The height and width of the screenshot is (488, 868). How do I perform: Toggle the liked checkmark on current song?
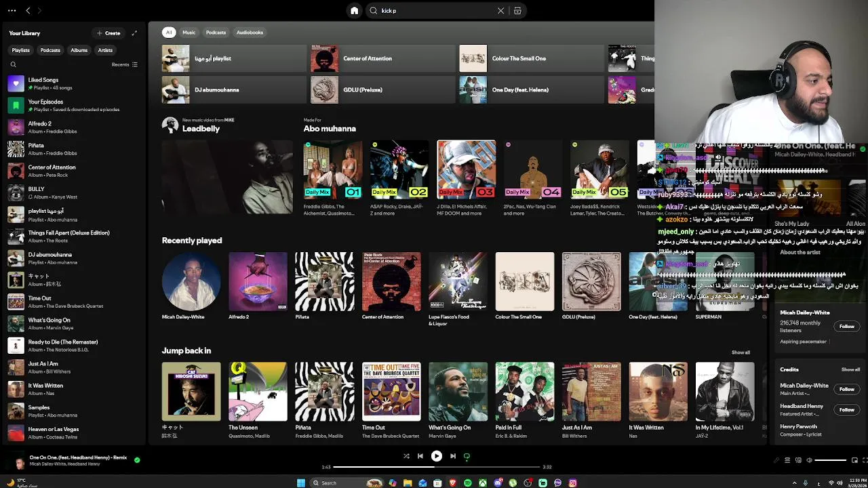pyautogui.click(x=137, y=460)
